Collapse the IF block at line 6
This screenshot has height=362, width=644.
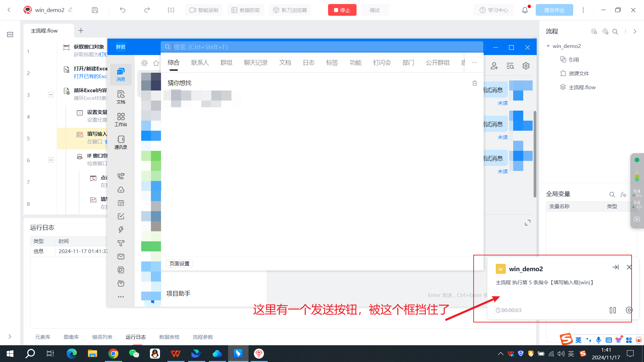(51, 160)
